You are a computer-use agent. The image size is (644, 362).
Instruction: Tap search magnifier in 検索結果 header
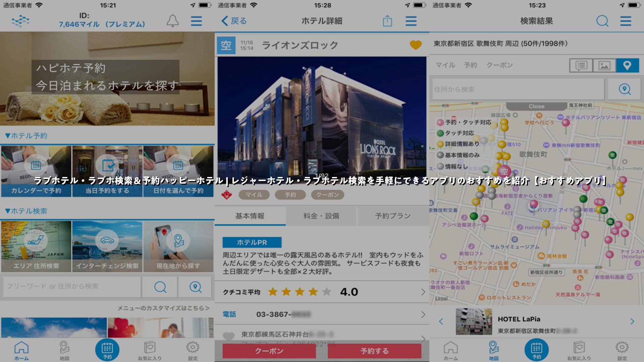602,21
